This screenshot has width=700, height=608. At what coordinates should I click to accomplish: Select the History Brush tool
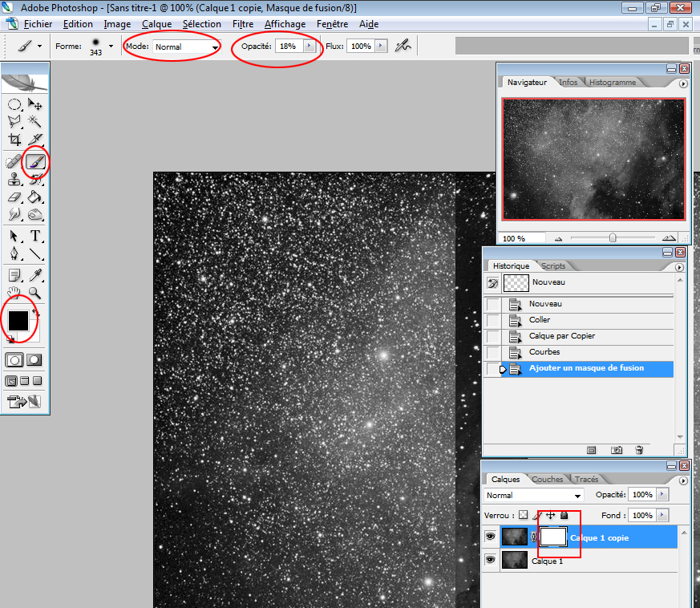pyautogui.click(x=34, y=179)
